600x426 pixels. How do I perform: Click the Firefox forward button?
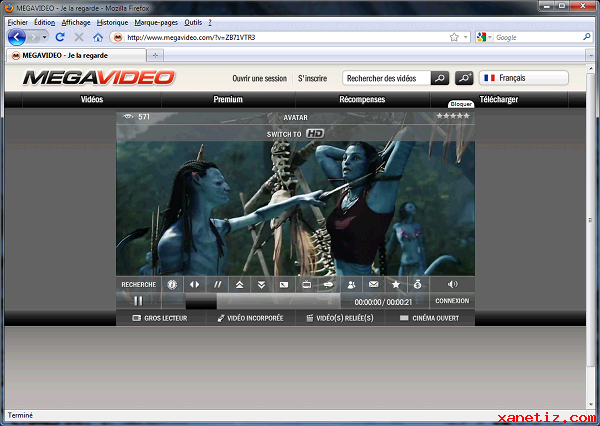click(x=34, y=38)
